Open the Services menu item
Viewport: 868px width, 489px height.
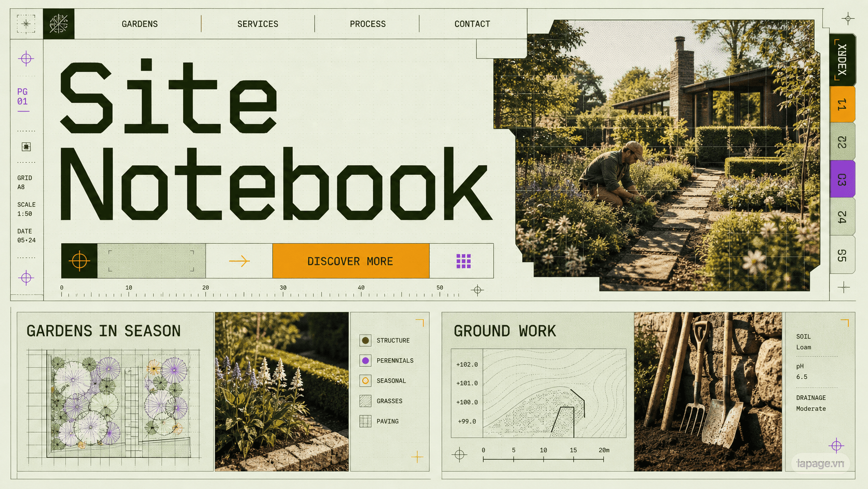[x=257, y=24]
